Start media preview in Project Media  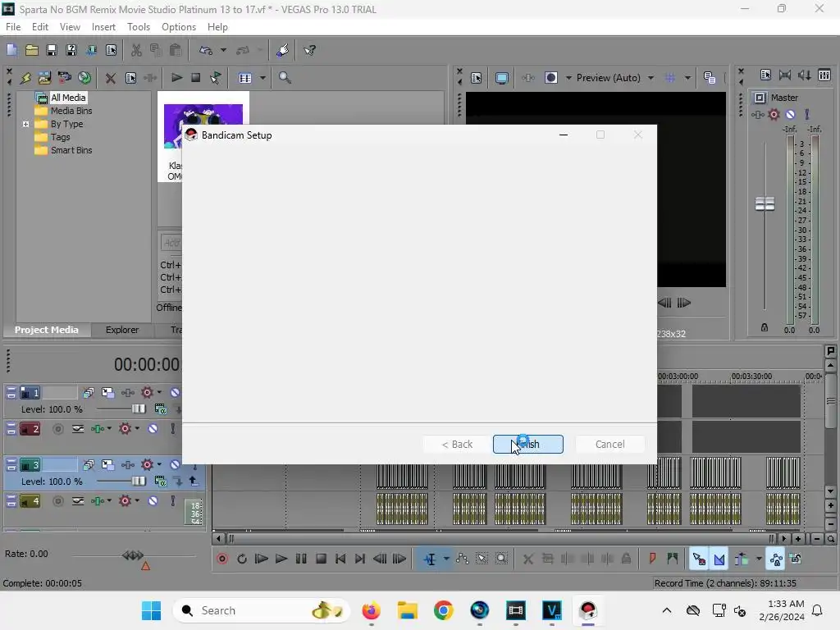coord(176,78)
